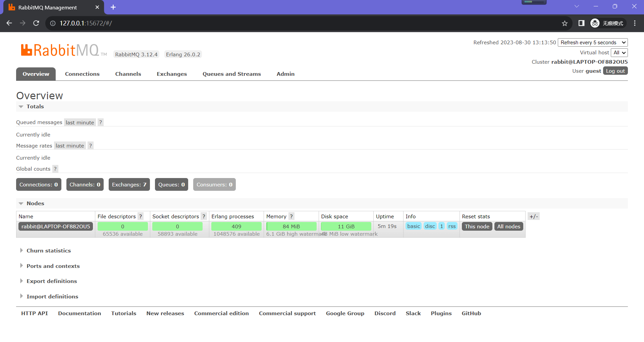Open the Tutorials footer link
This screenshot has width=644, height=342.
124,313
